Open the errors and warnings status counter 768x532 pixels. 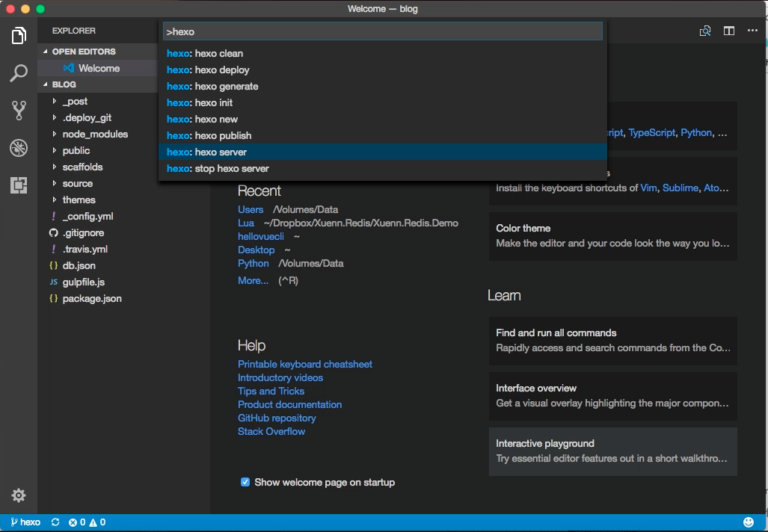click(87, 522)
